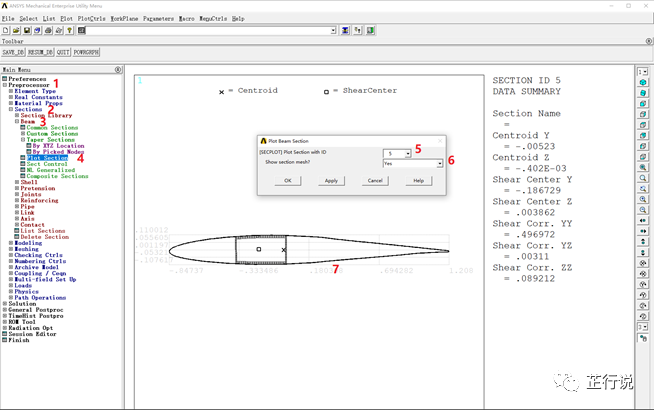This screenshot has height=410, width=654.
Task: Click Help in Plot Beam Section dialog
Action: tap(419, 181)
